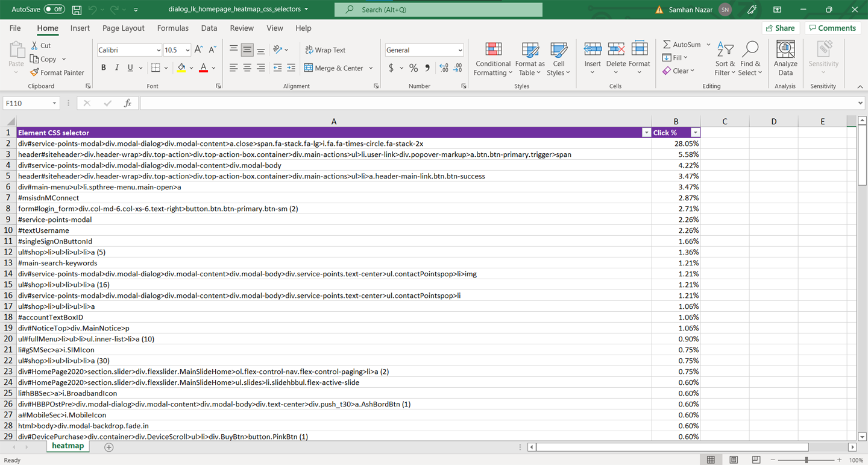Viewport: 868px width, 465px height.
Task: Click the Share button
Action: (x=780, y=28)
